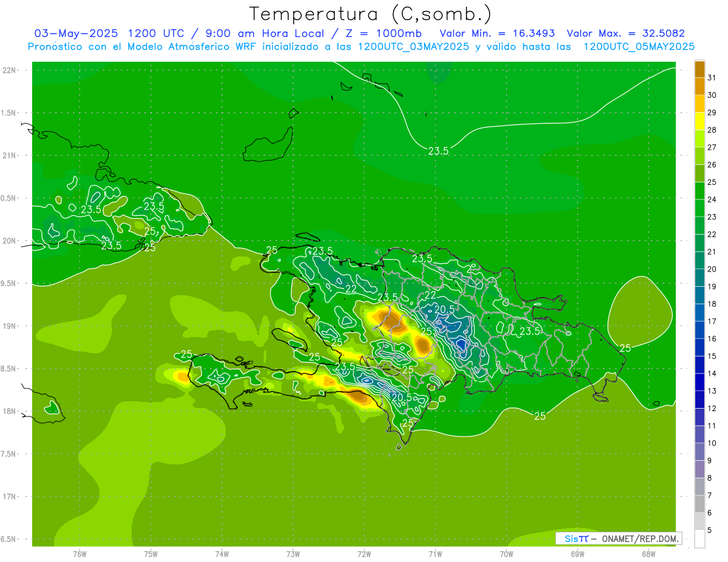Viewport: 728px width, 562px height.
Task: Click the "74W" longitude axis label
Action: pyautogui.click(x=222, y=554)
